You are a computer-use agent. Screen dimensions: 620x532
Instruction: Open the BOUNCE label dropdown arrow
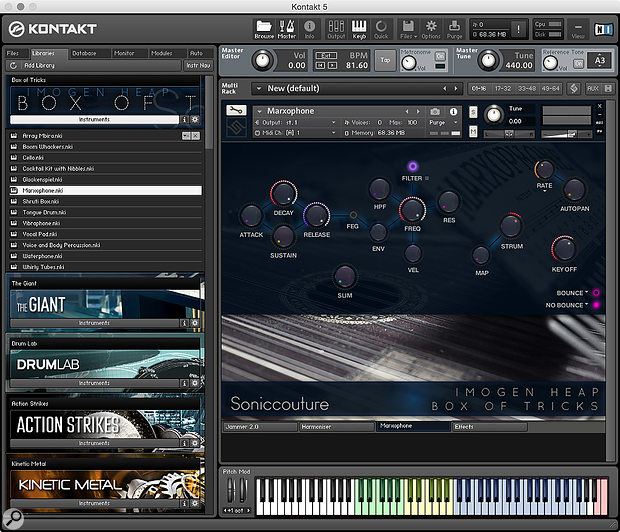coord(586,292)
